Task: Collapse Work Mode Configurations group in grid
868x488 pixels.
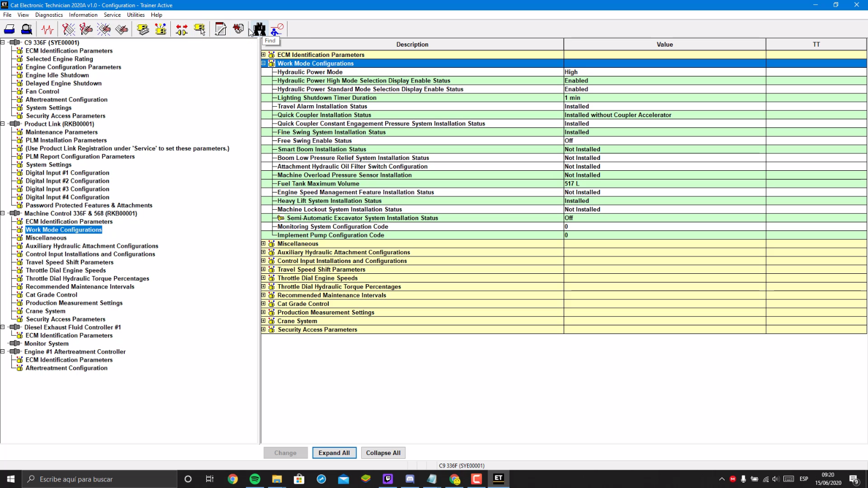Action: pos(264,63)
